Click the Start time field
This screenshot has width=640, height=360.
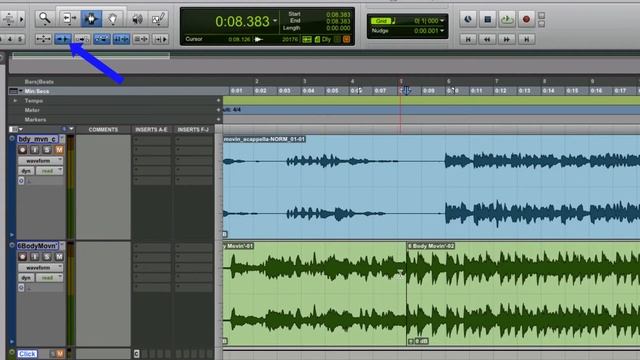pos(338,14)
